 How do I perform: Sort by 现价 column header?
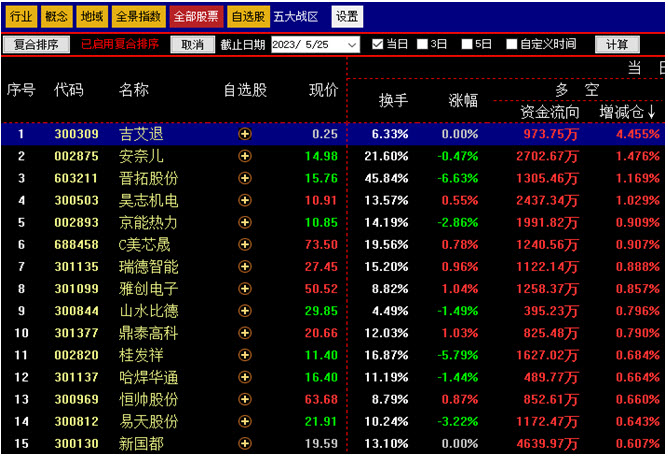(323, 90)
